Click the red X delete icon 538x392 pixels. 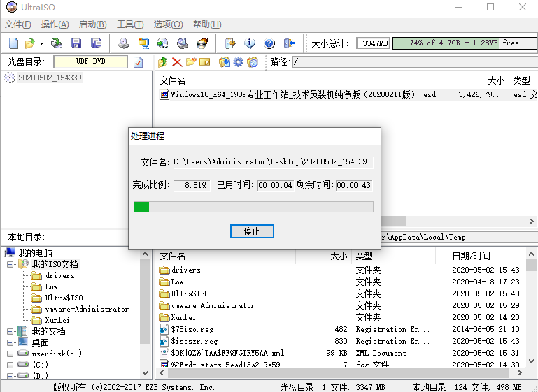177,62
